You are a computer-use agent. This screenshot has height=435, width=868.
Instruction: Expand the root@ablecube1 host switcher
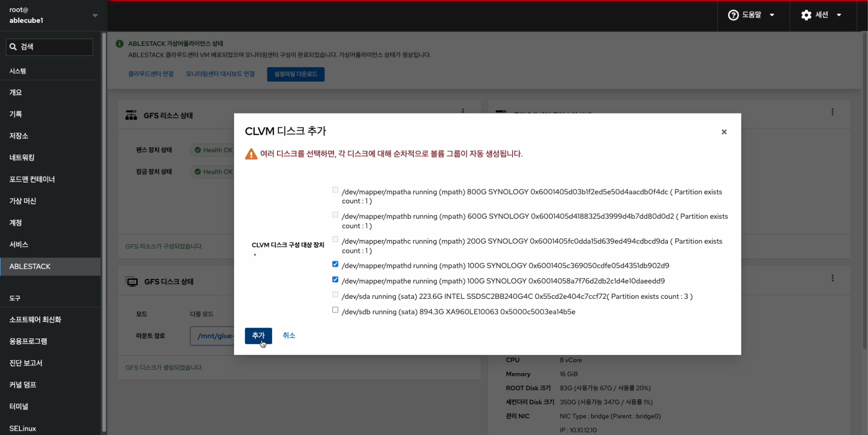tap(53, 15)
